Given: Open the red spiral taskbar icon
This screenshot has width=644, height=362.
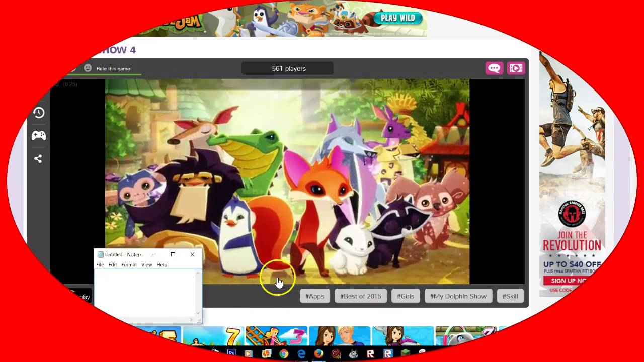Looking at the screenshot, I should pos(336,354).
